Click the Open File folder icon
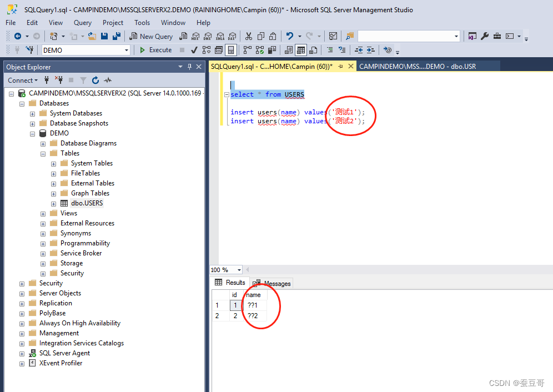The image size is (553, 392). click(92, 36)
